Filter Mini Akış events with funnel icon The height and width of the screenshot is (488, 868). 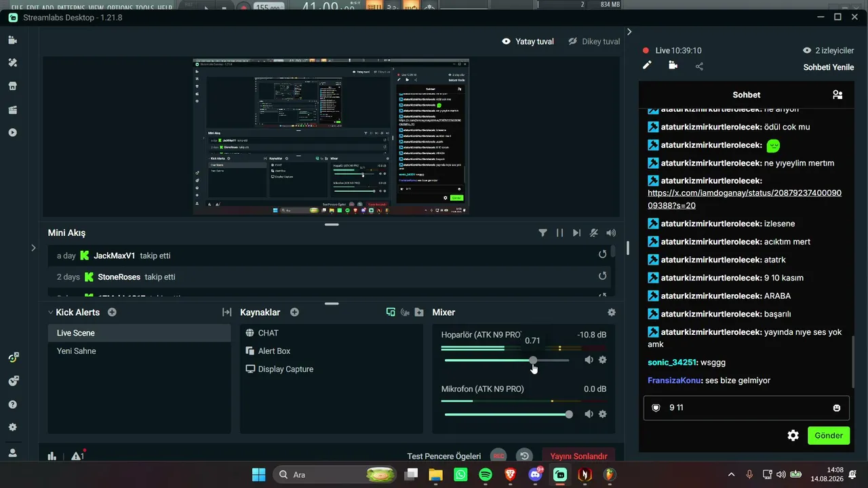542,232
